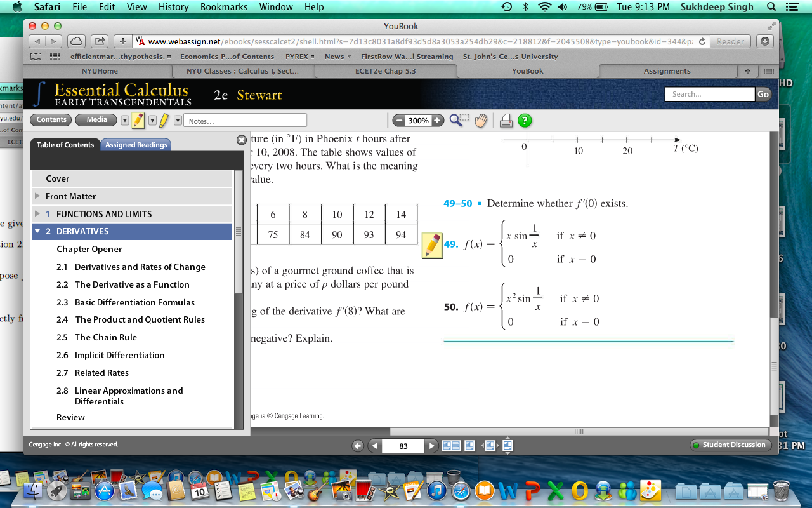
Task: Go to previous page arrow
Action: click(x=374, y=446)
